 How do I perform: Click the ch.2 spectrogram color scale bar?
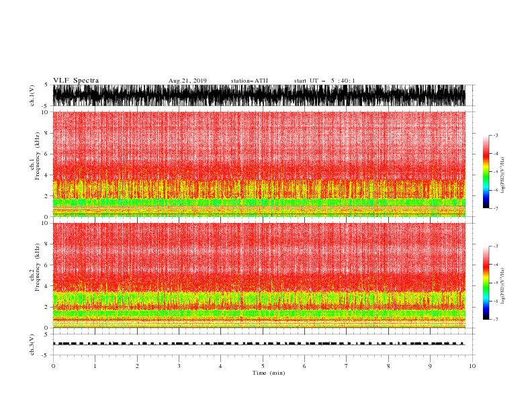[486, 283]
